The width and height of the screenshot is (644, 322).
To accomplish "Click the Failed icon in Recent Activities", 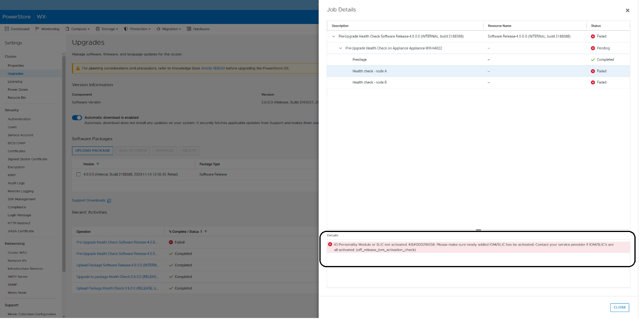I will [171, 242].
